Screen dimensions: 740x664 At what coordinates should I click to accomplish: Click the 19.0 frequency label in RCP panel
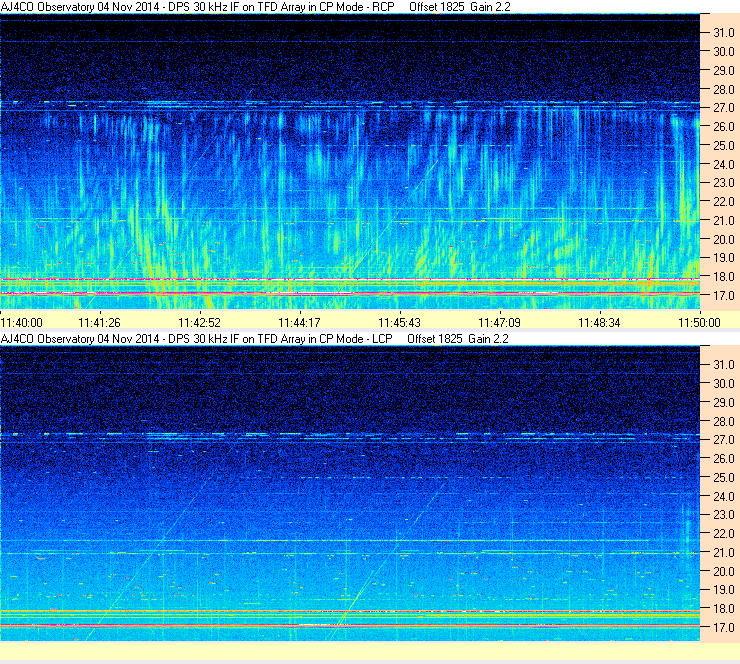(724, 258)
